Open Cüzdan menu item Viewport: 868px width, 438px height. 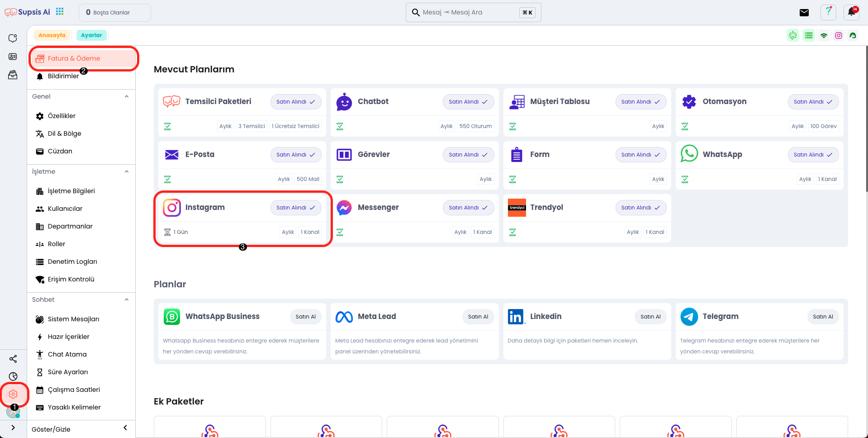[81, 151]
